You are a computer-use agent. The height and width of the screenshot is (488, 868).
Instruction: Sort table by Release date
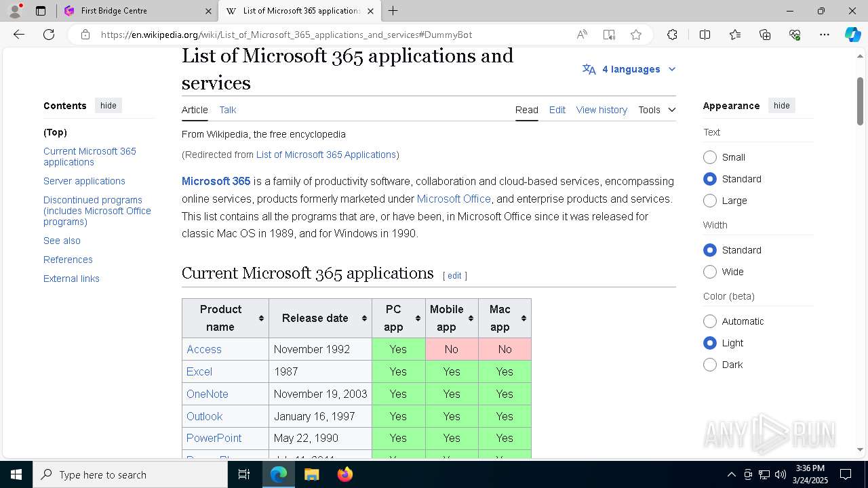coord(320,318)
